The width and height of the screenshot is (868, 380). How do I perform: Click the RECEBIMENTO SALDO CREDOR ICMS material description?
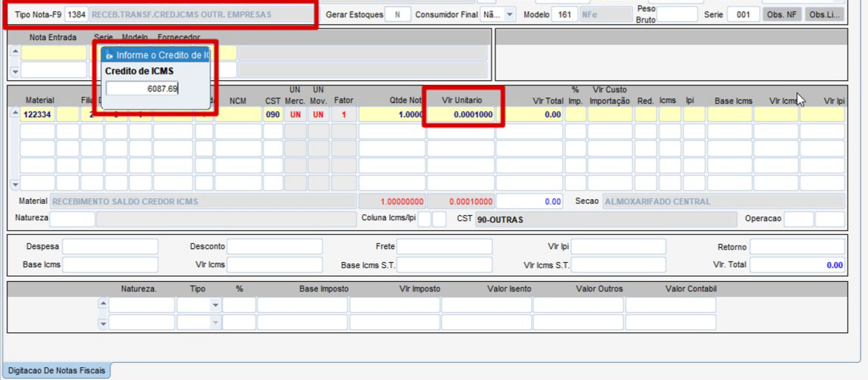[x=203, y=201]
